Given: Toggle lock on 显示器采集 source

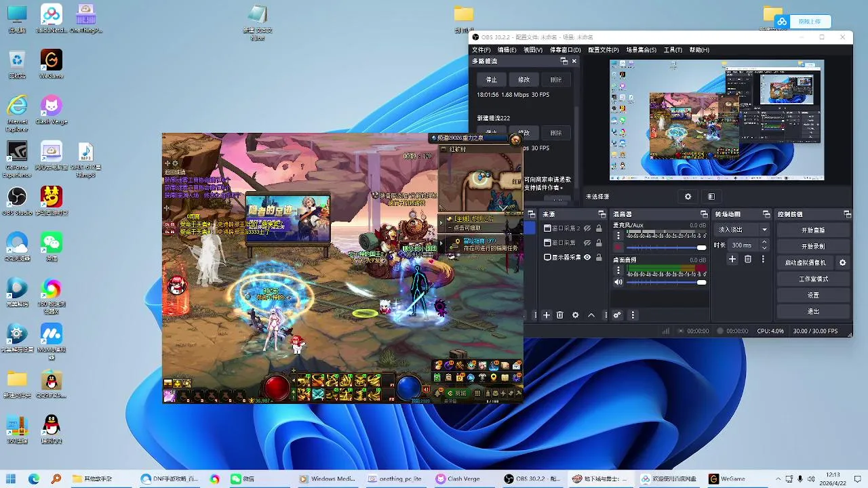Looking at the screenshot, I should click(599, 258).
